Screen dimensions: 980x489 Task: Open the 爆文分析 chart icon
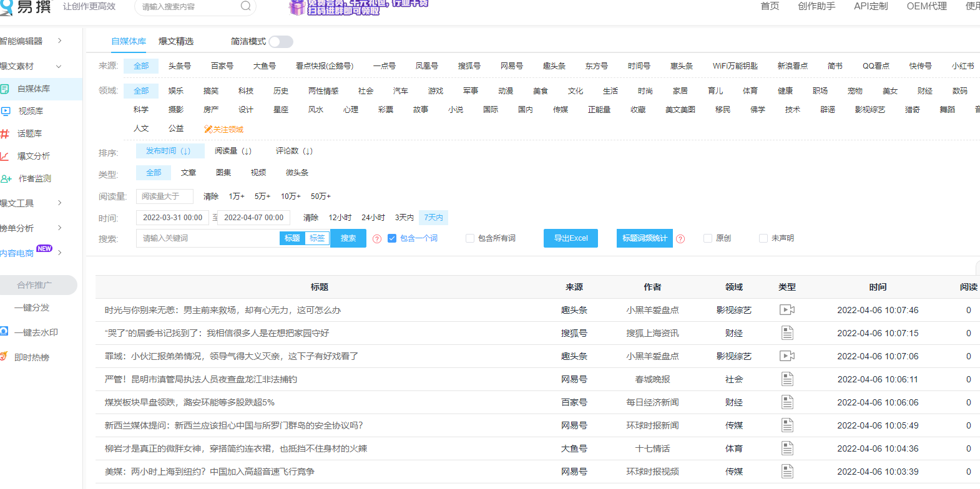[x=4, y=156]
